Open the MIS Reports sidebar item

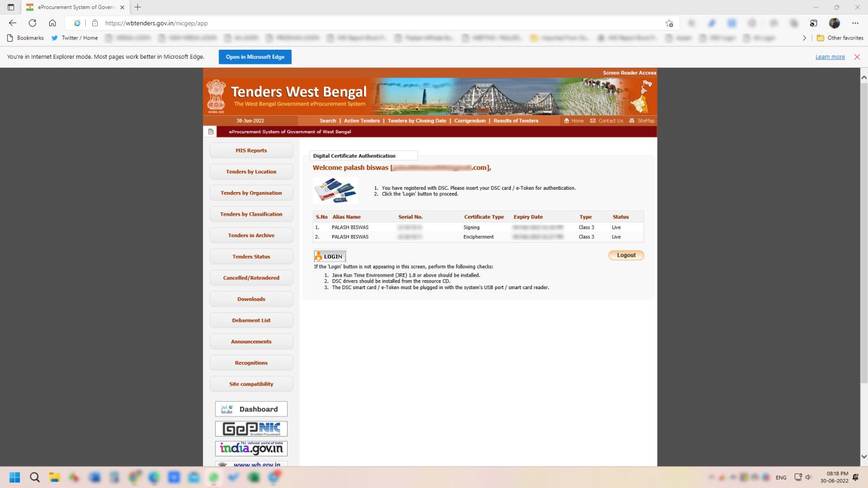(x=251, y=151)
